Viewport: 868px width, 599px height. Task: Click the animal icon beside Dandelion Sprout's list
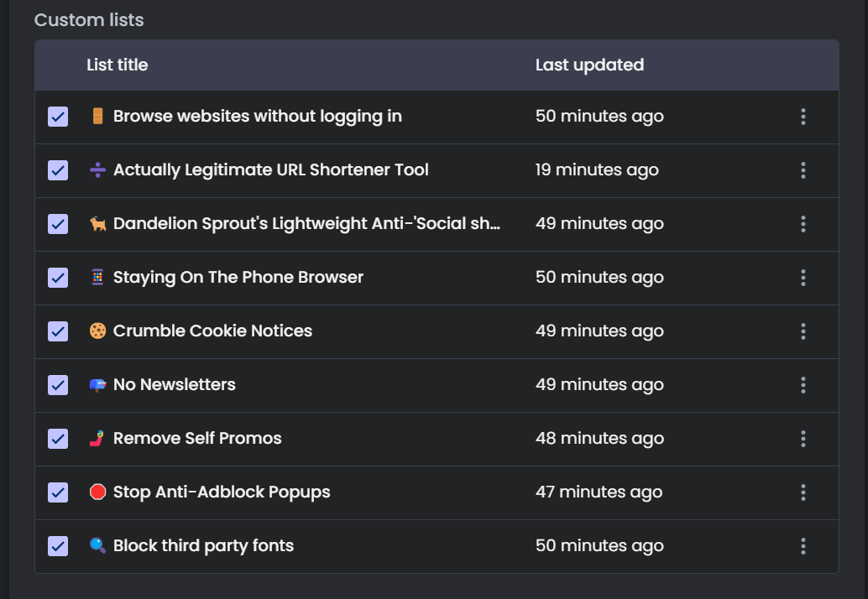click(97, 223)
